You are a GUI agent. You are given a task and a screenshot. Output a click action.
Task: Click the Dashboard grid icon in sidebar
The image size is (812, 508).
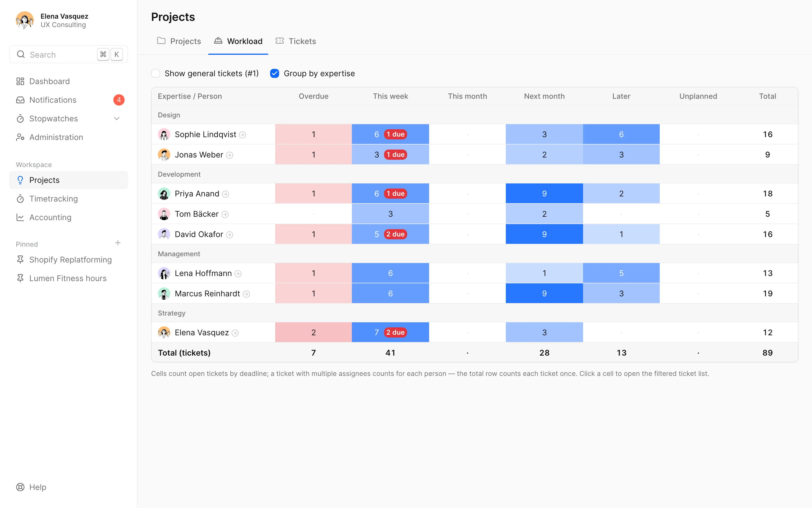pyautogui.click(x=20, y=81)
